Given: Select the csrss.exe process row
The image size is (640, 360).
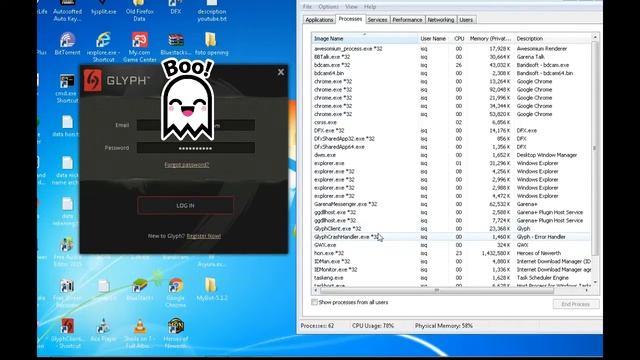Looking at the screenshot, I should (451, 122).
